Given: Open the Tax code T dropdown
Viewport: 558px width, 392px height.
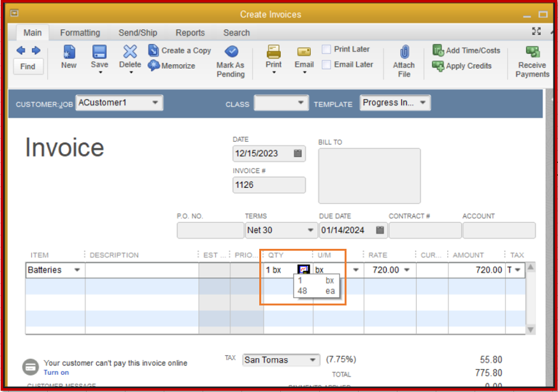Looking at the screenshot, I should (517, 270).
